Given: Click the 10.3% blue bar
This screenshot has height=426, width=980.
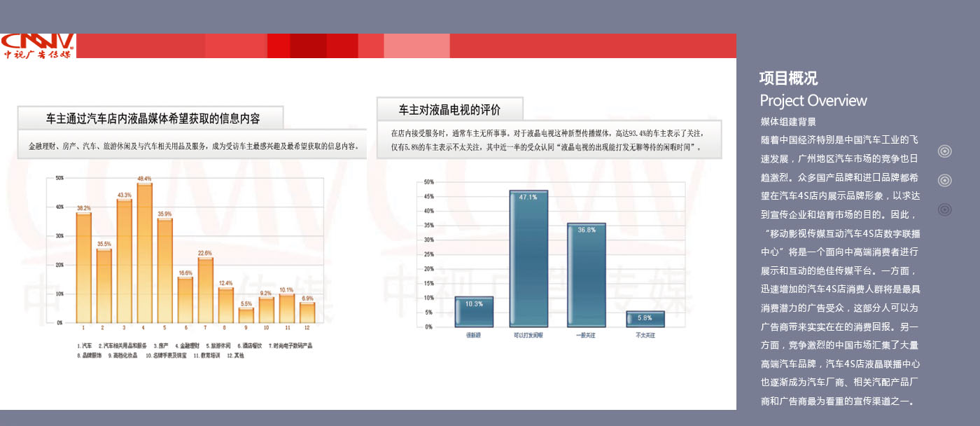Looking at the screenshot, I should 474,312.
